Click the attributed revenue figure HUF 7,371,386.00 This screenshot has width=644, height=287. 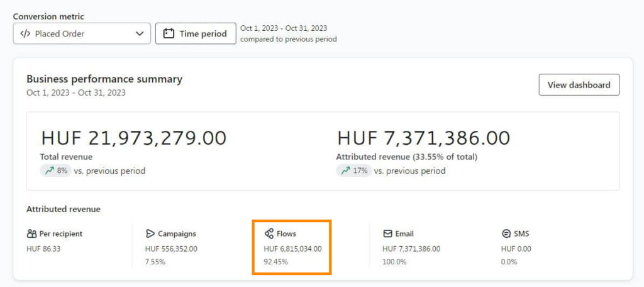423,138
